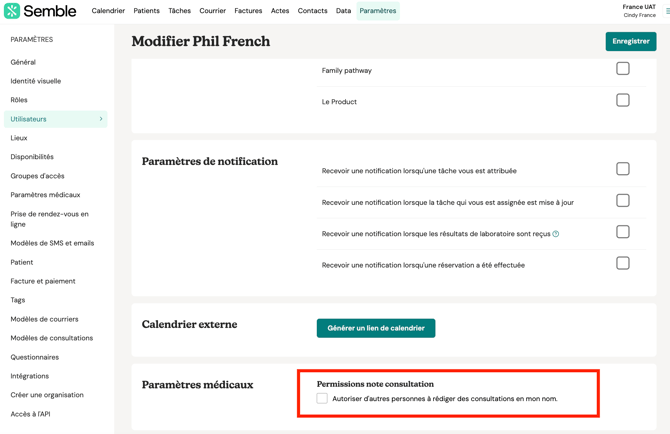This screenshot has width=670, height=434.
Task: Tick the Le Product checkbox
Action: (x=623, y=100)
